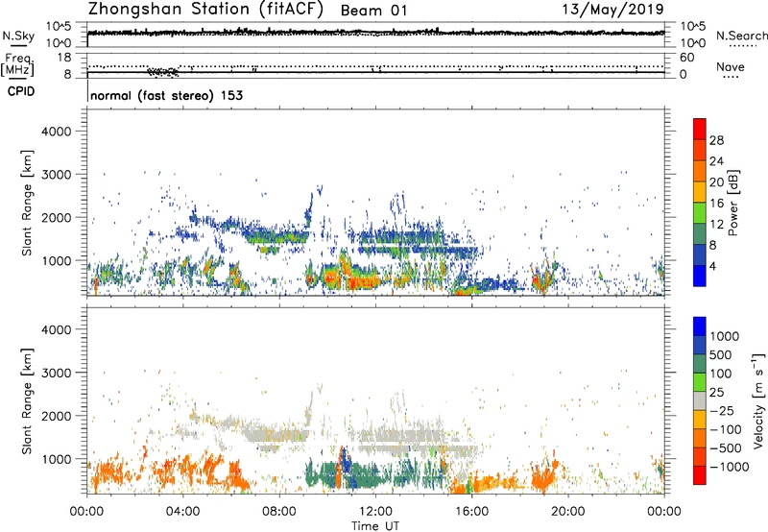Click the '4000' tick on the velocity panel

57,329
